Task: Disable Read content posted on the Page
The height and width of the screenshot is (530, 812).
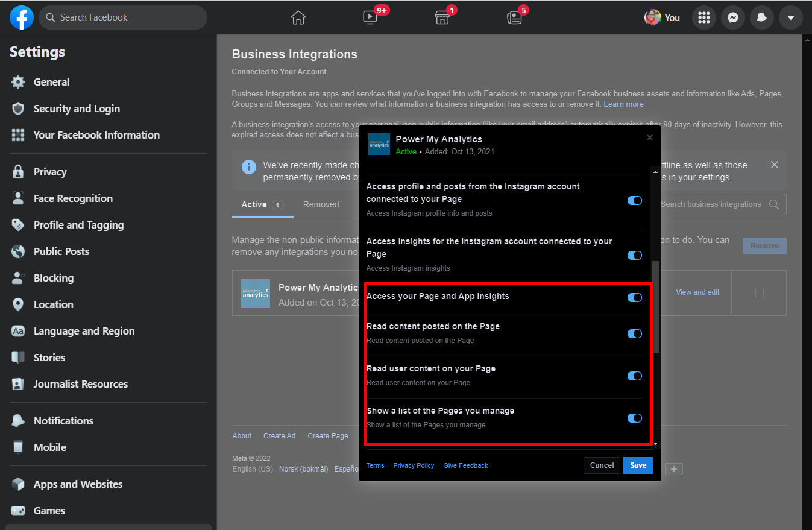Action: (634, 333)
